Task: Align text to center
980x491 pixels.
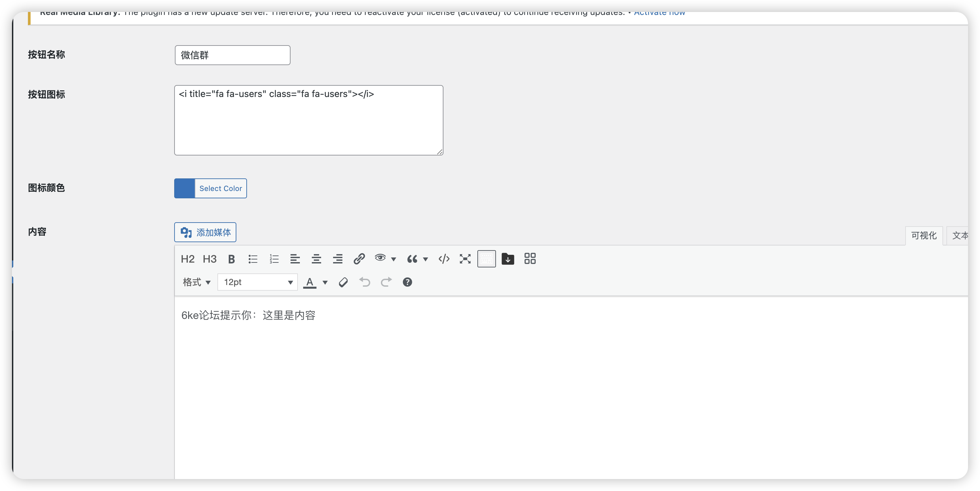Action: (316, 259)
